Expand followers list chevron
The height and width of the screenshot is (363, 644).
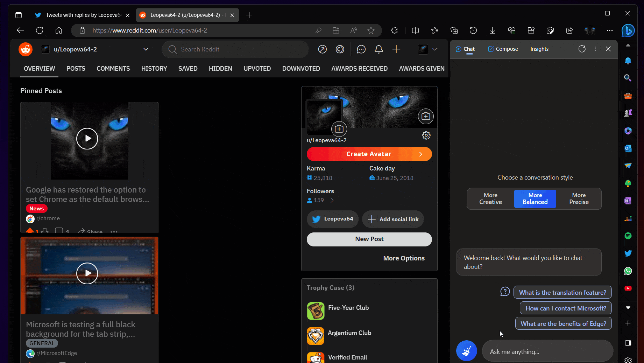pos(332,200)
